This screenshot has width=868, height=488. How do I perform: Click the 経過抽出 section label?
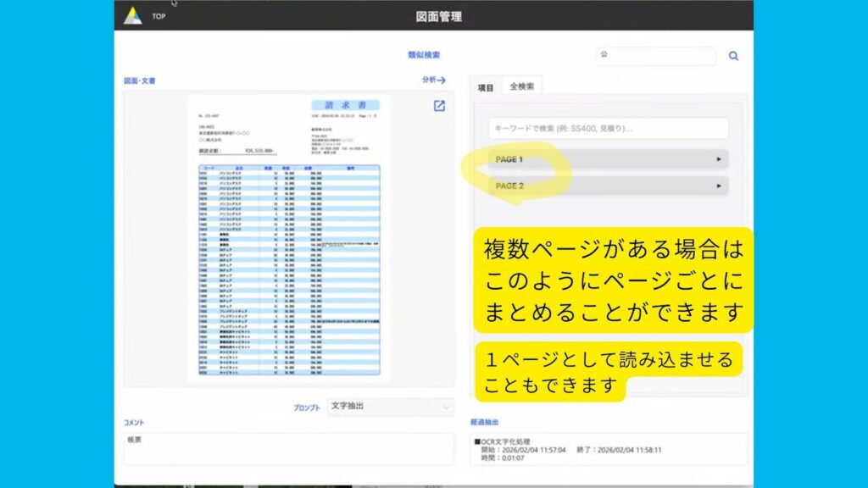(x=485, y=421)
